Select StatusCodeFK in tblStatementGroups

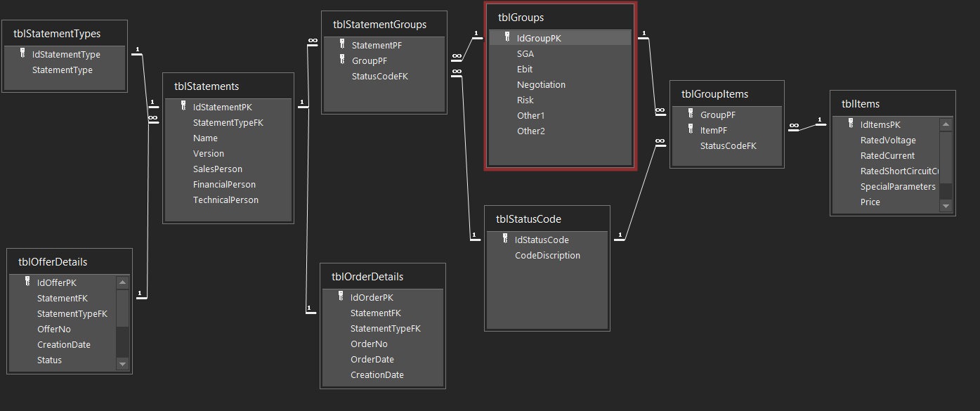click(x=380, y=76)
